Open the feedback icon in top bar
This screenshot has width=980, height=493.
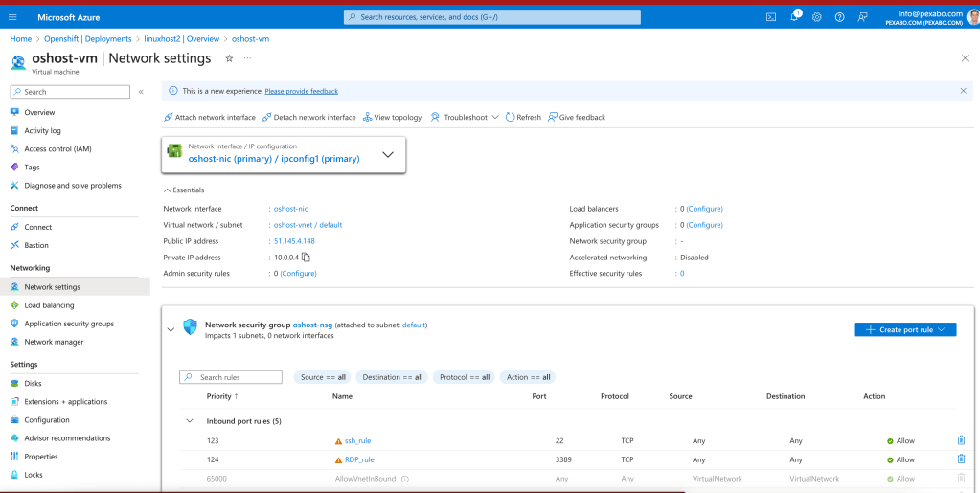(862, 17)
